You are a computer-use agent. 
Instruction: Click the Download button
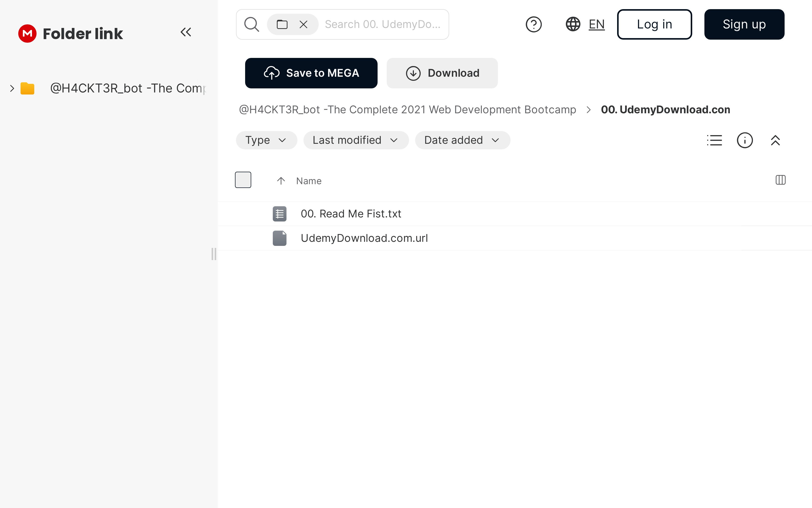click(x=442, y=73)
